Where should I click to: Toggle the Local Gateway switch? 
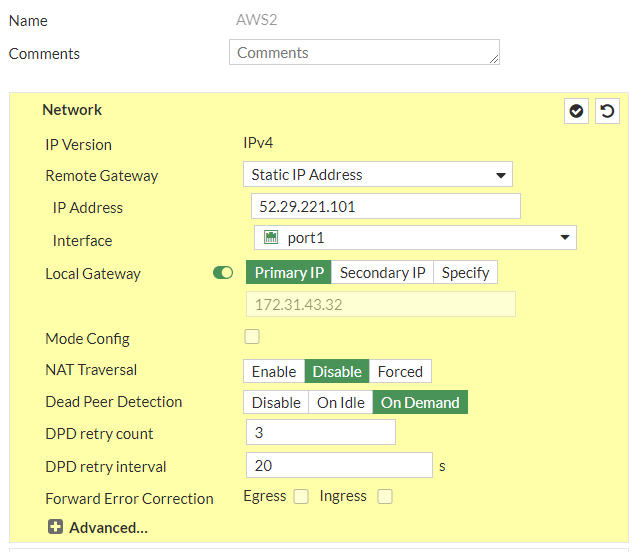coord(223,273)
